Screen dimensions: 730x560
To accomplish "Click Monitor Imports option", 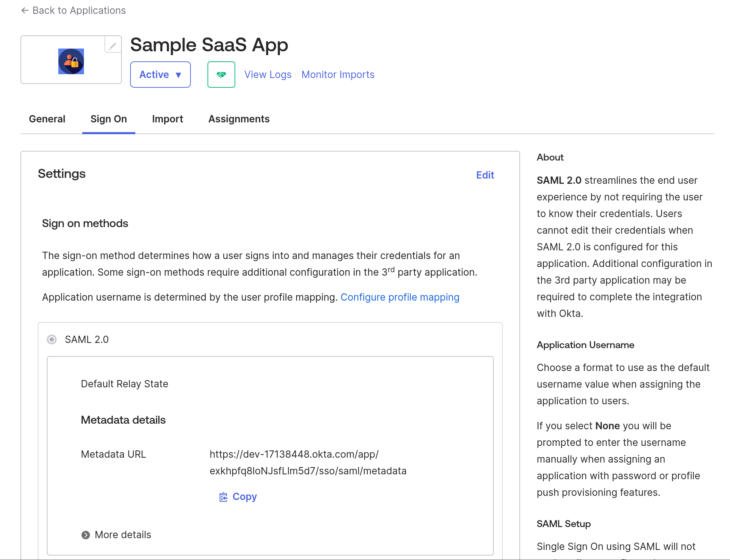I will click(x=338, y=75).
